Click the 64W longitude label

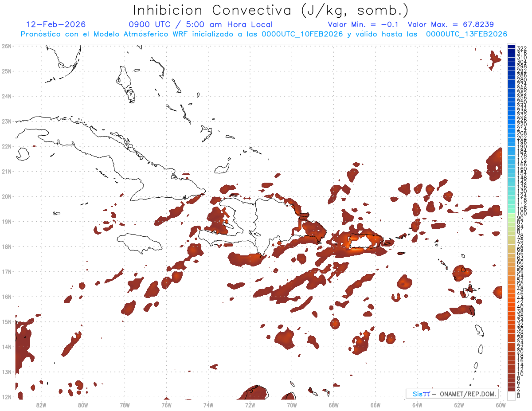[x=417, y=405]
